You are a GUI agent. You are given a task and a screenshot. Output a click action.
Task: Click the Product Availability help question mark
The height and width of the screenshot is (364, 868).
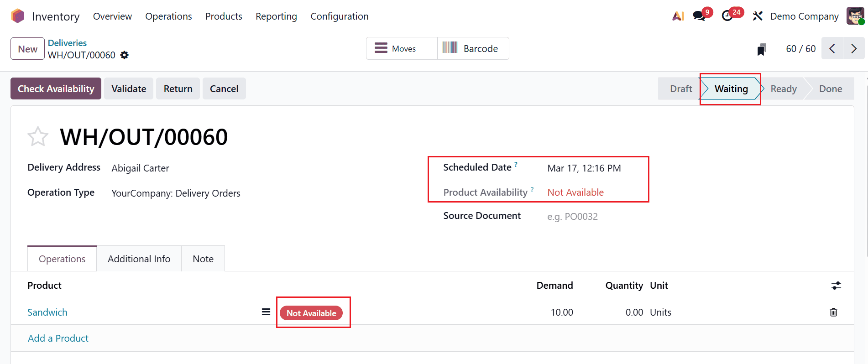tap(532, 189)
